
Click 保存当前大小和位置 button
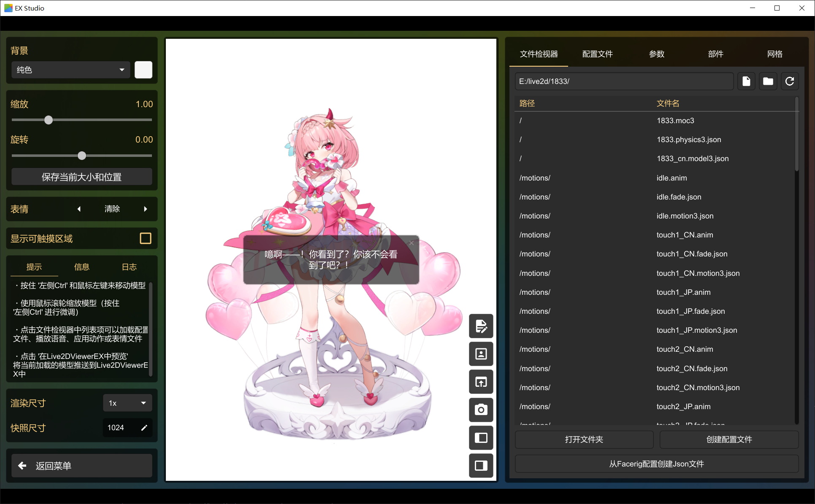(x=81, y=177)
